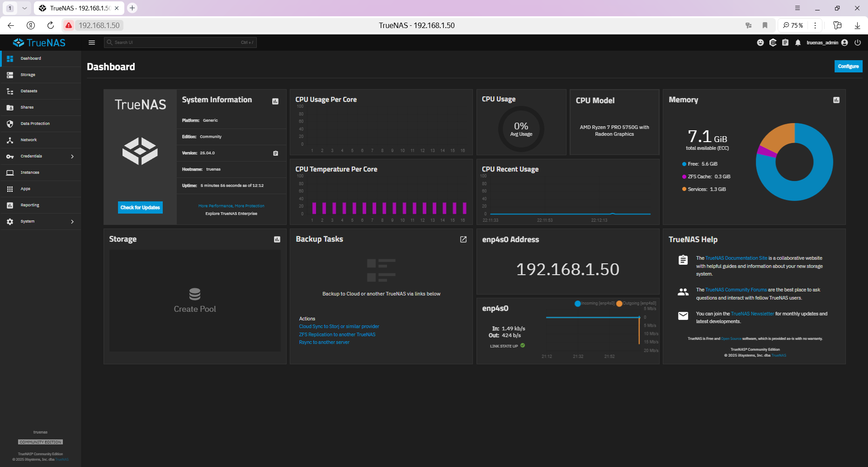Click the TrueNAS logo in header

tap(39, 43)
